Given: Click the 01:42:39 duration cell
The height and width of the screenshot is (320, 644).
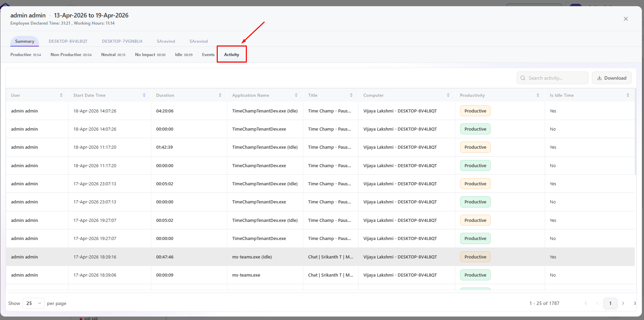Looking at the screenshot, I should 164,147.
